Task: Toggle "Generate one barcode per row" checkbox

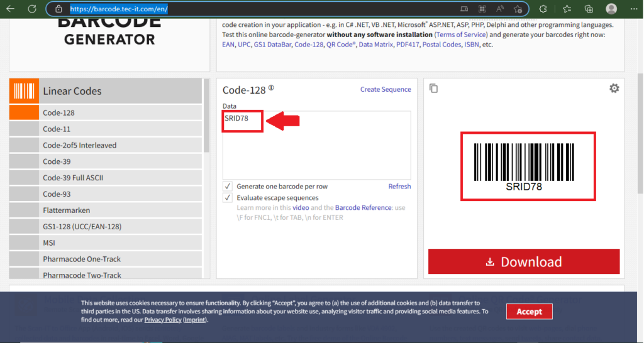Action: [x=228, y=187]
